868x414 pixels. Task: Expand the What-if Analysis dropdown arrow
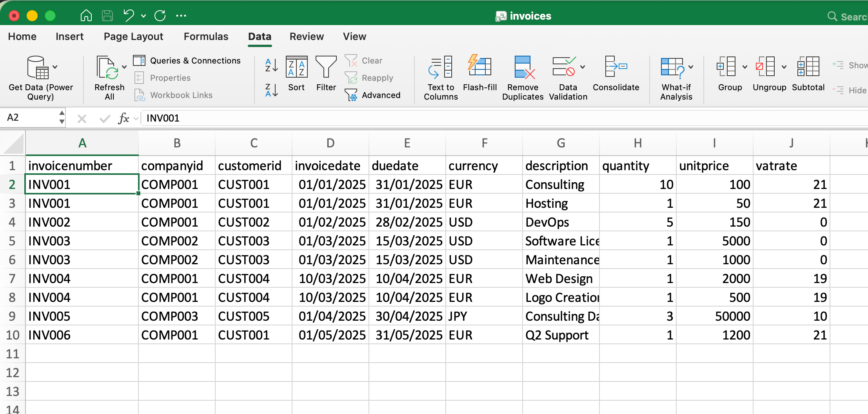point(691,67)
